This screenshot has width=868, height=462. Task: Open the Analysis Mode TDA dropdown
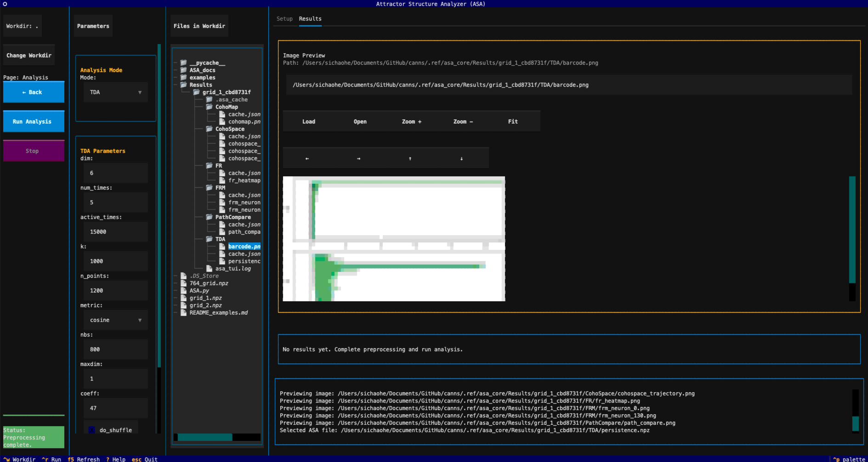tap(115, 92)
